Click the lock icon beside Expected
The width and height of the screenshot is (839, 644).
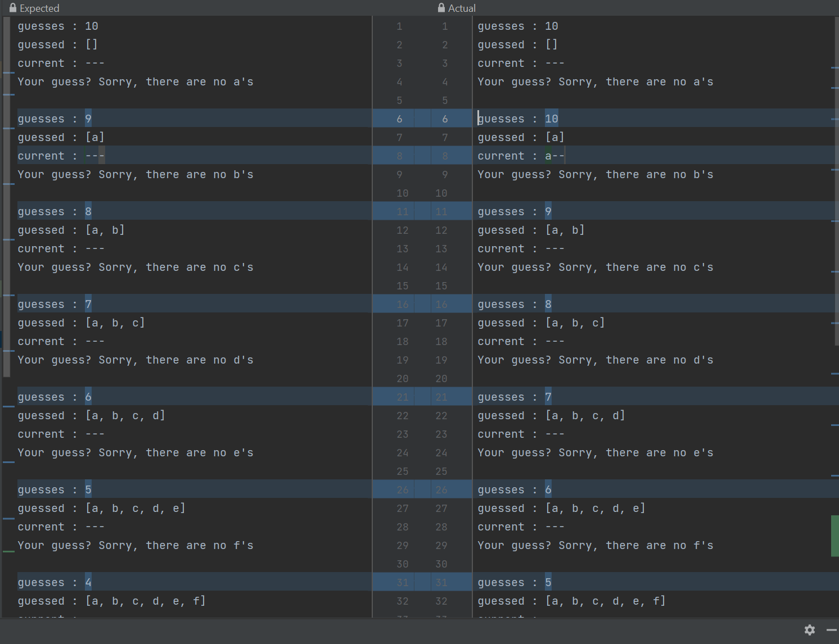click(12, 8)
